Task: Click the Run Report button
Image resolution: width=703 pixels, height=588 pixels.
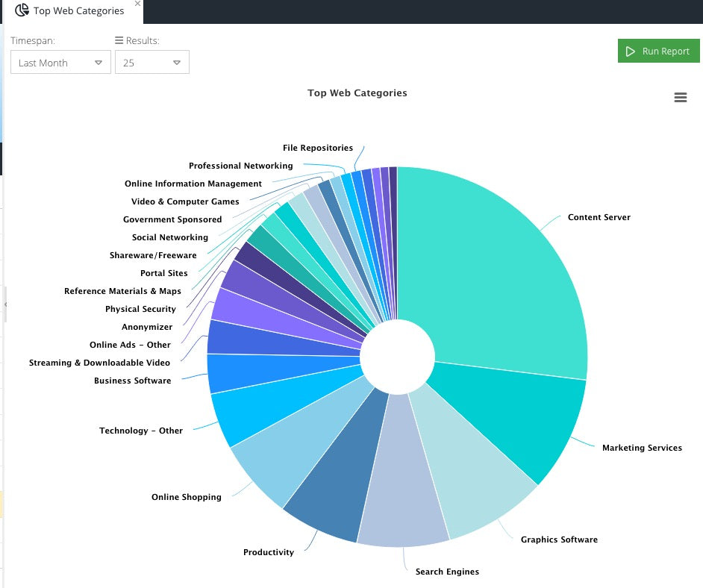Action: pos(658,51)
